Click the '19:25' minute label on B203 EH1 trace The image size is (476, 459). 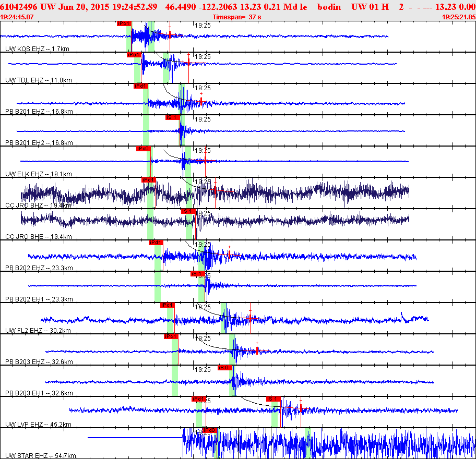(203, 369)
